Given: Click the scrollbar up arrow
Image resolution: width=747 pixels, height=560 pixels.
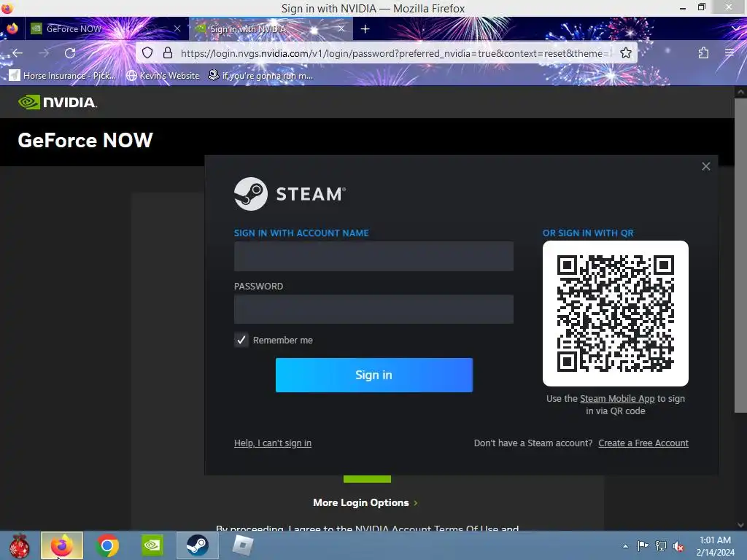Looking at the screenshot, I should coord(740,91).
